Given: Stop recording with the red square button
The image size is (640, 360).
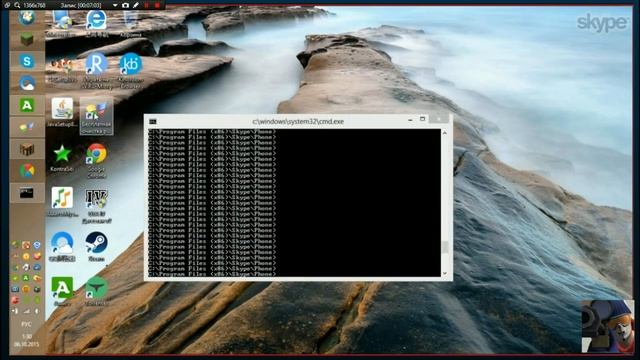Looking at the screenshot, I should (x=157, y=5).
